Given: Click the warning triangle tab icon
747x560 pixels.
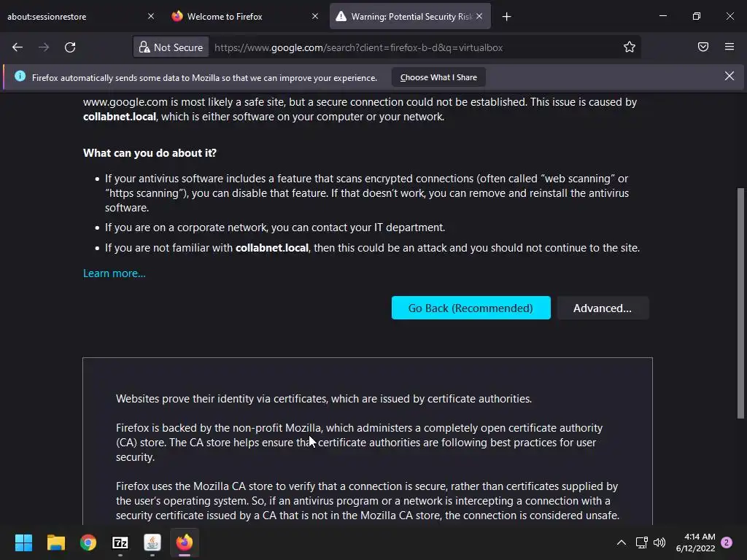Looking at the screenshot, I should (x=341, y=16).
